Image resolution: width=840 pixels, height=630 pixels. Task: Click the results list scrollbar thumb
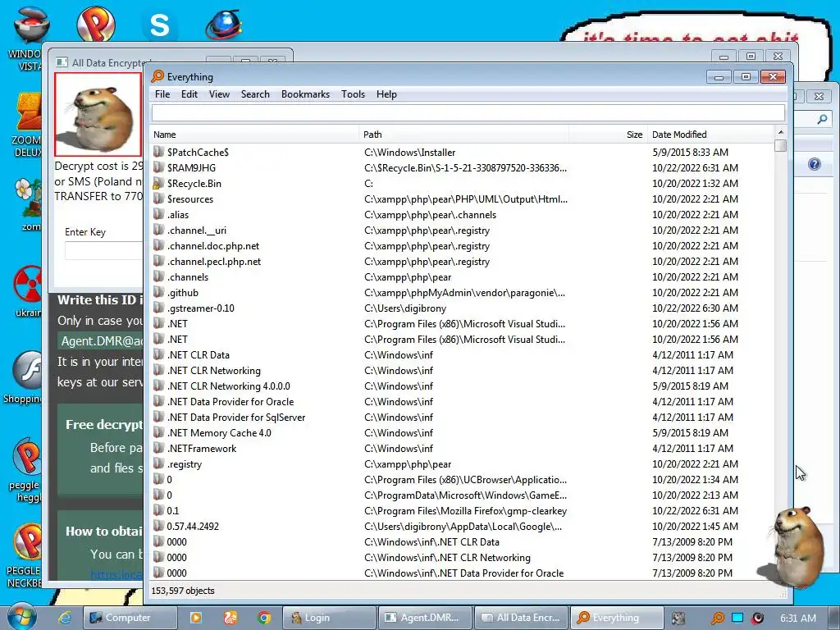tap(781, 145)
